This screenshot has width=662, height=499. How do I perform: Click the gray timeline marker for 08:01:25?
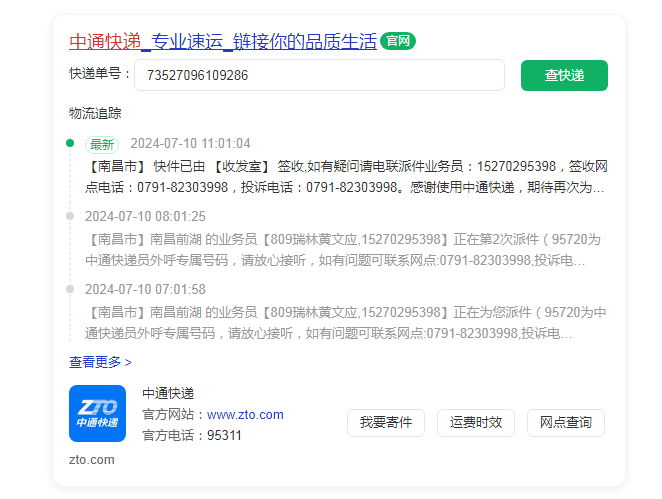pos(70,216)
